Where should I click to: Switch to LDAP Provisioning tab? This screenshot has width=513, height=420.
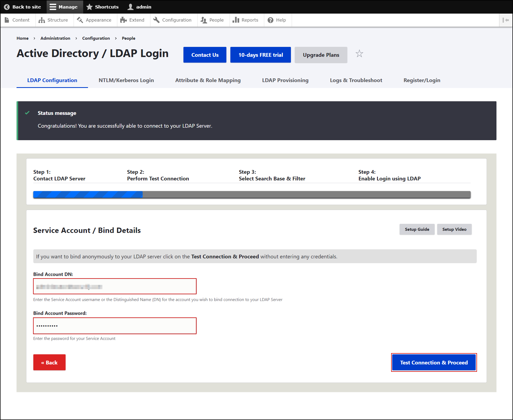pos(285,80)
